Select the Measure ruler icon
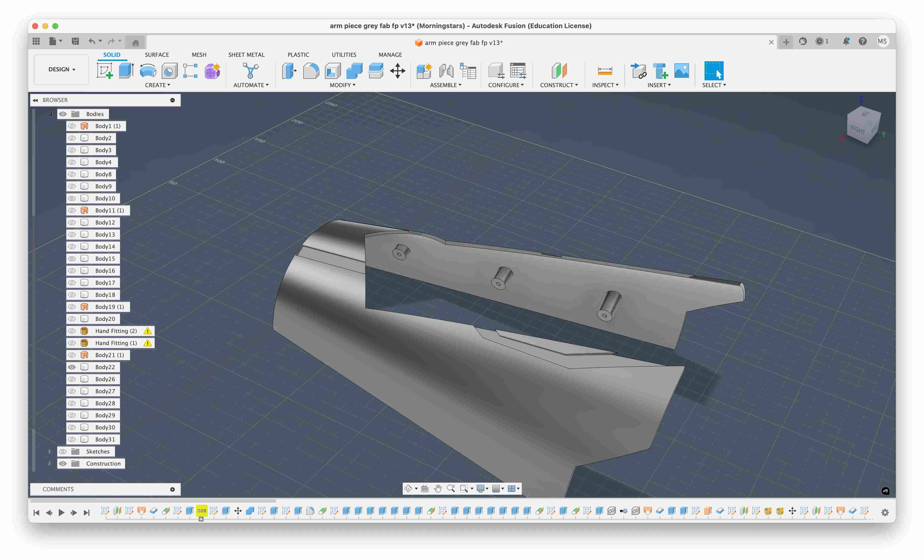This screenshot has width=924, height=560. 605,71
